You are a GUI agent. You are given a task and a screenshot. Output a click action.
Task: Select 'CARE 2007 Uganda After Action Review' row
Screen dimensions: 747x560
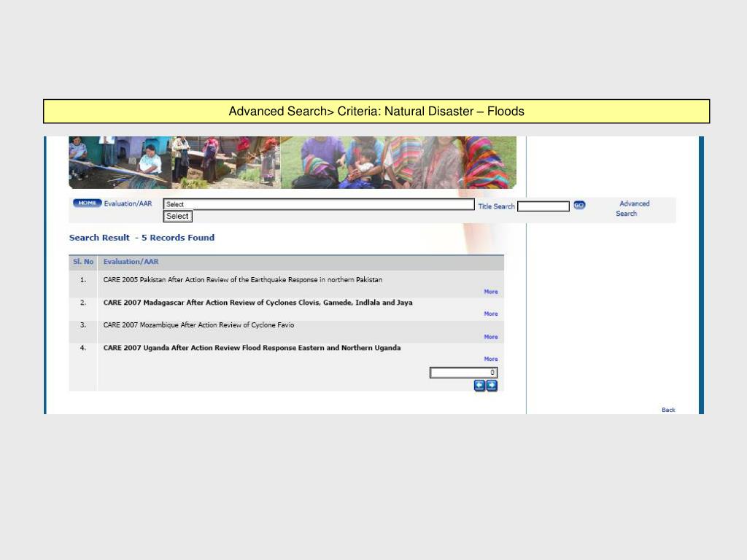pyautogui.click(x=286, y=354)
